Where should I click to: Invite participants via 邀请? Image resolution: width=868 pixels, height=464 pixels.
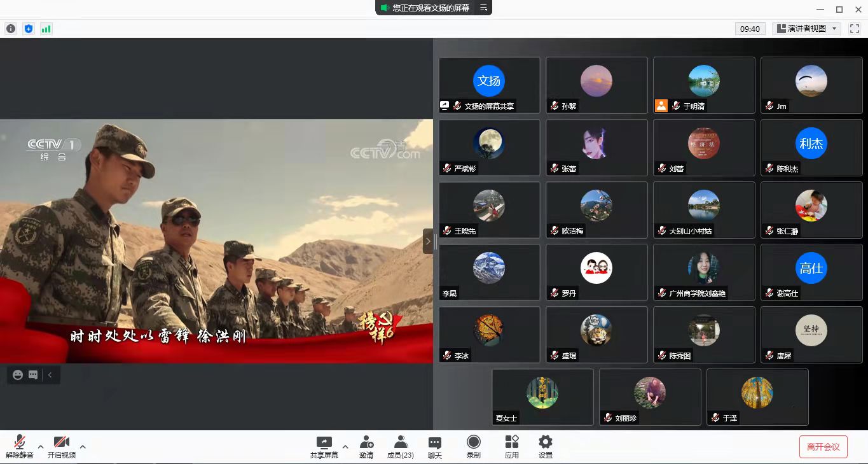pos(366,446)
